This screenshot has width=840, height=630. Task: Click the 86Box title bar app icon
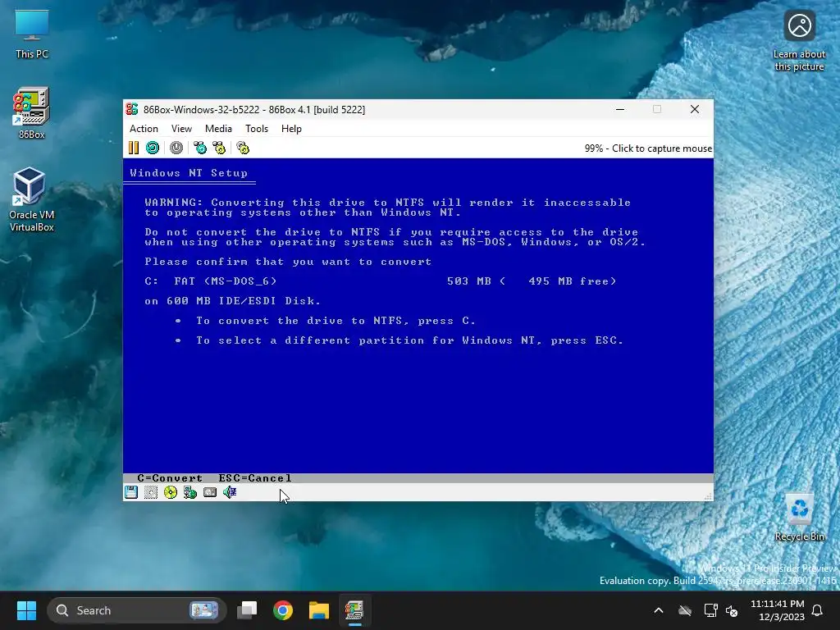(132, 109)
